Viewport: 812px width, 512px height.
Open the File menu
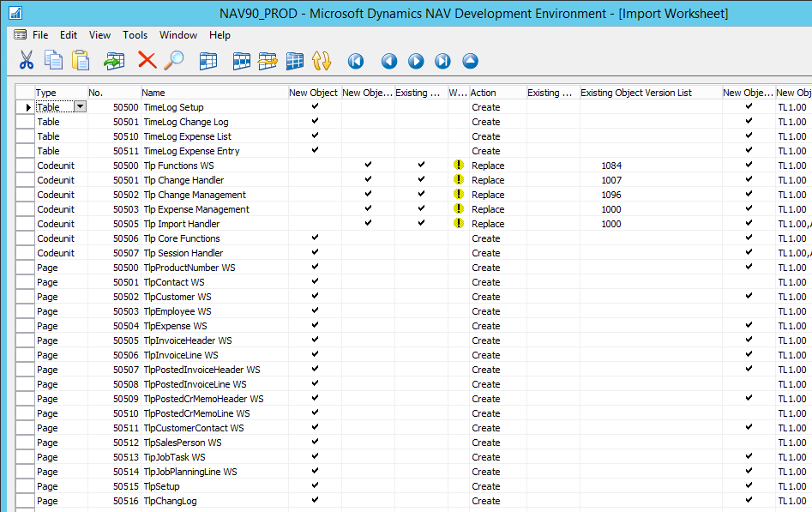pos(40,35)
